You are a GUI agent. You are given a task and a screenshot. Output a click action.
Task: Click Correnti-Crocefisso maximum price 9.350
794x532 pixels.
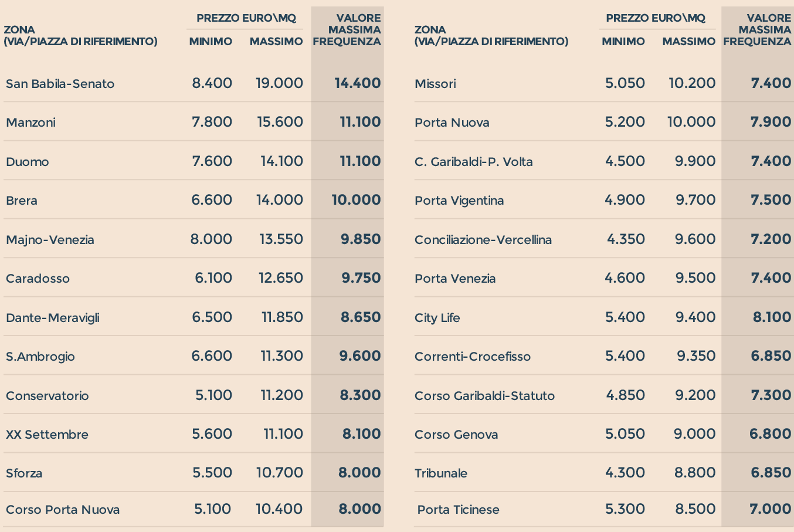695,356
